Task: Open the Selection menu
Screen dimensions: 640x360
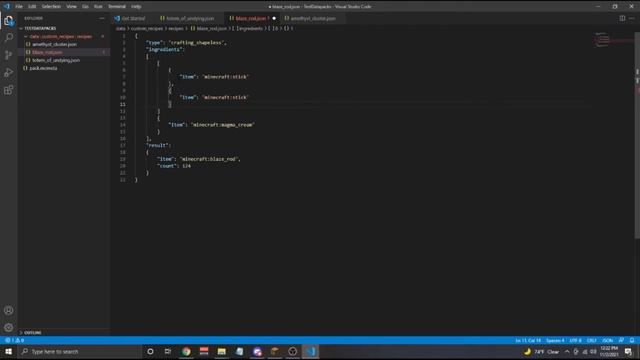Action: click(51, 7)
